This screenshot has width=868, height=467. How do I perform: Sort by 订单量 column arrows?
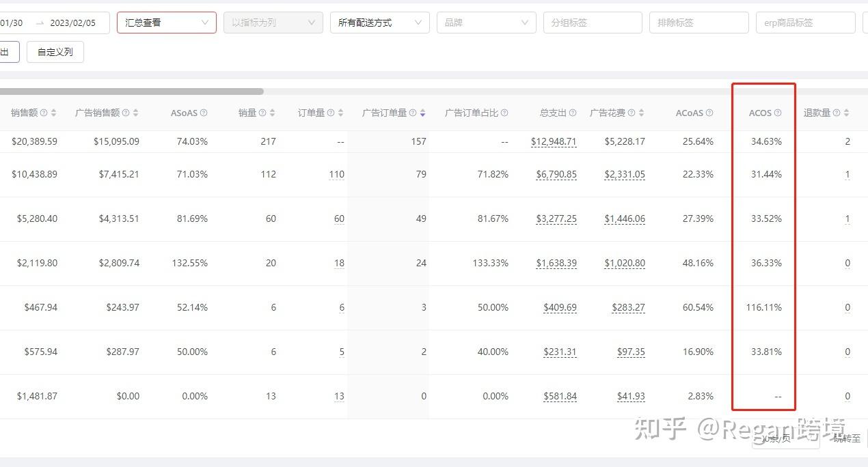tap(340, 113)
